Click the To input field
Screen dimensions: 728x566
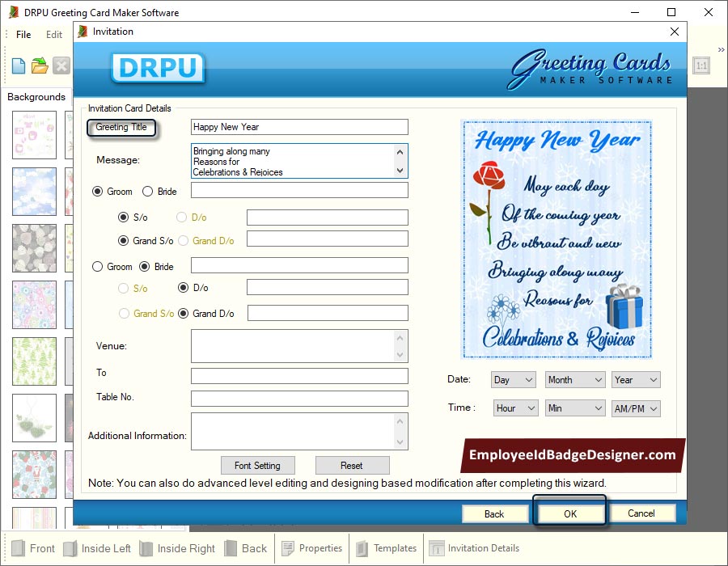coord(299,376)
